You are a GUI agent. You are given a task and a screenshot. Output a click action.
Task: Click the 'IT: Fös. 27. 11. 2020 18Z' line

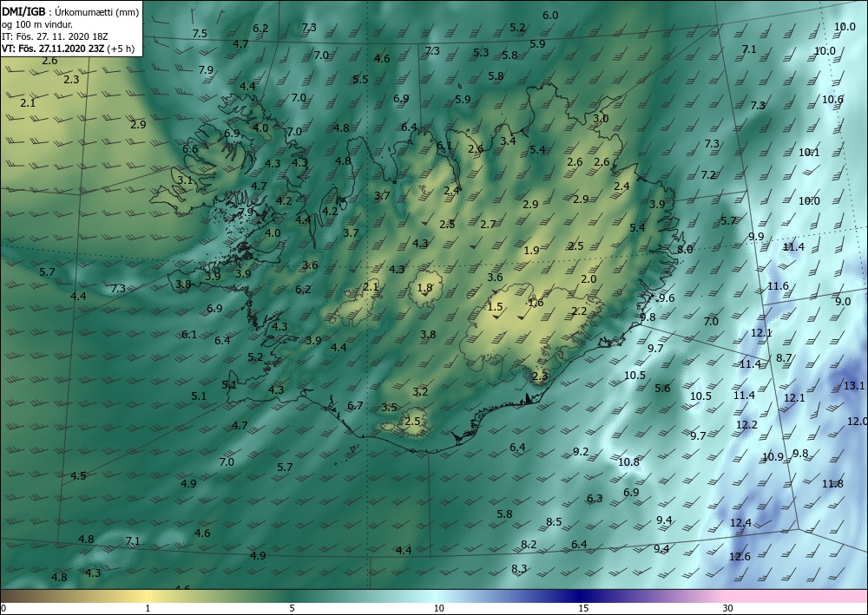54,36
